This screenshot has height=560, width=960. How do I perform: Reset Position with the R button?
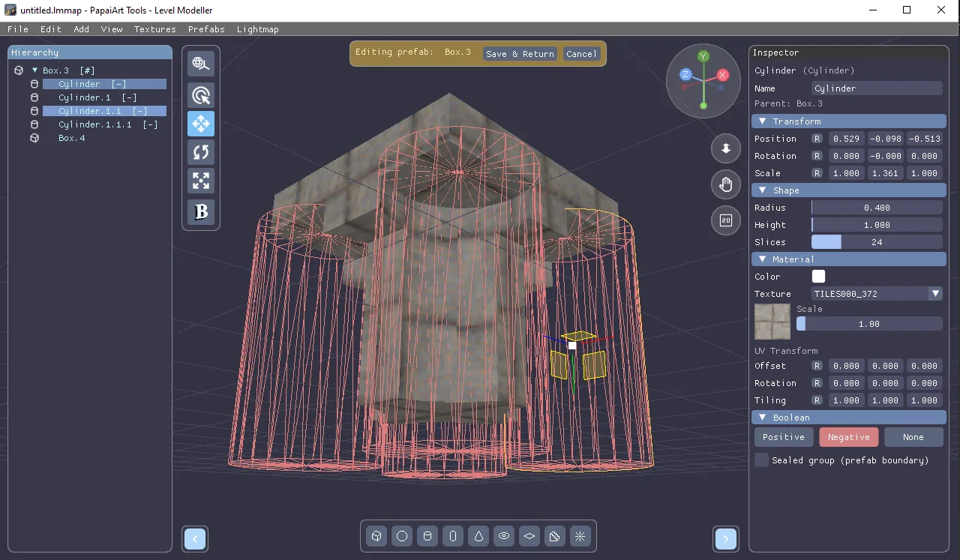pos(817,139)
